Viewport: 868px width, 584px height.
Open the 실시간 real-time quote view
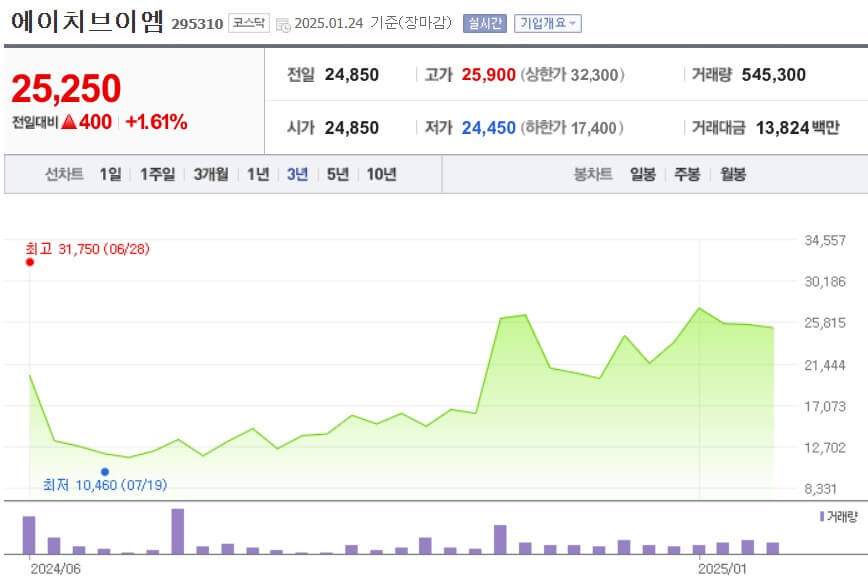tap(484, 22)
